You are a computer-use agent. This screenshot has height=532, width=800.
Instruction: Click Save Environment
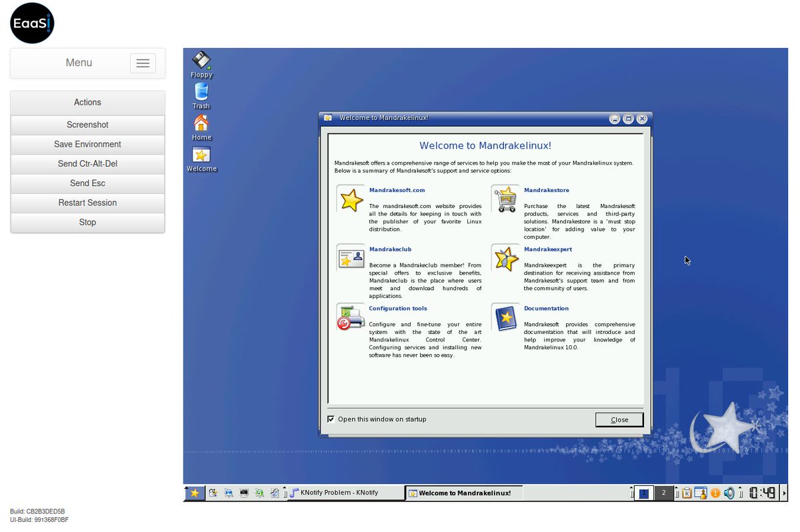(x=87, y=144)
